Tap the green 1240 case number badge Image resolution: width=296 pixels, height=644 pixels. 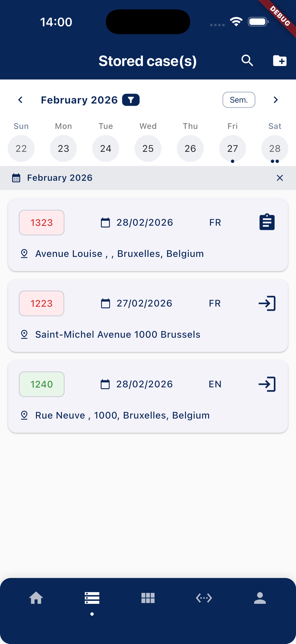[42, 384]
